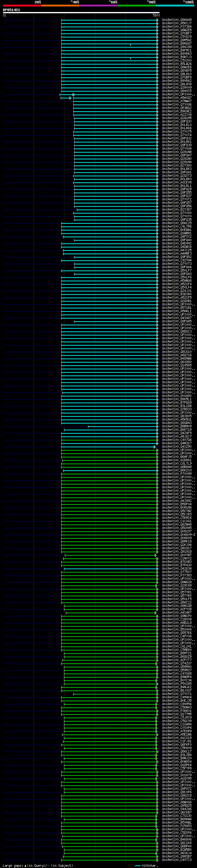Viewport: 197px width, 868px height.
Task: Select the UniRef100_C4LTR6 label
Action: (x=177, y=226)
